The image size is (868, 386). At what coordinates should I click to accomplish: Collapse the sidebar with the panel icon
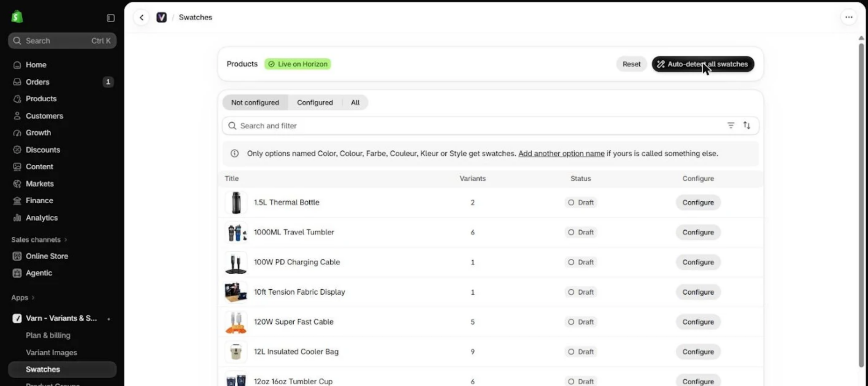point(110,18)
